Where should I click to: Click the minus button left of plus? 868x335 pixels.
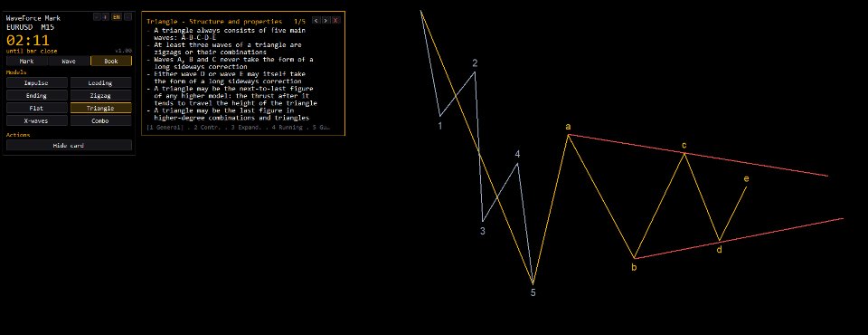coord(97,17)
